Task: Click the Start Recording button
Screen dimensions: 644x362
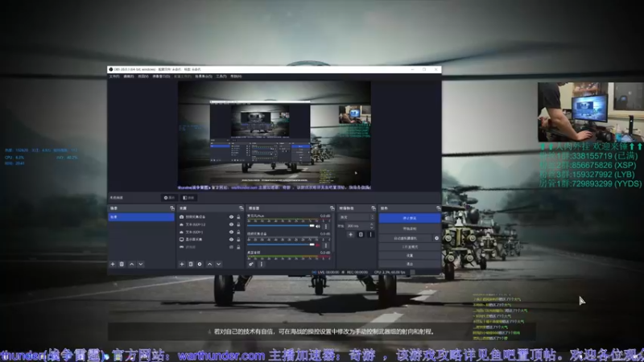Action: pos(410,228)
